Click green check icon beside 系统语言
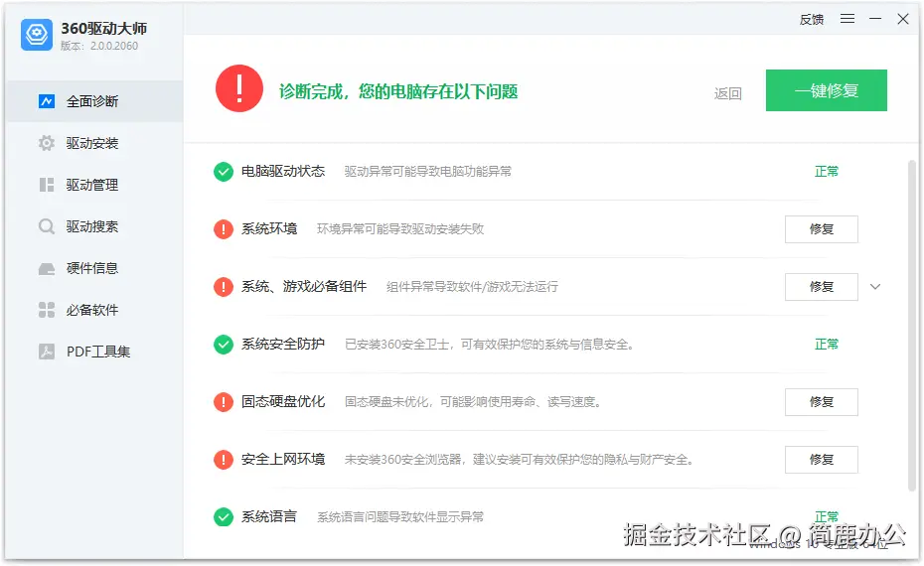Image resolution: width=924 pixels, height=566 pixels. (x=224, y=517)
